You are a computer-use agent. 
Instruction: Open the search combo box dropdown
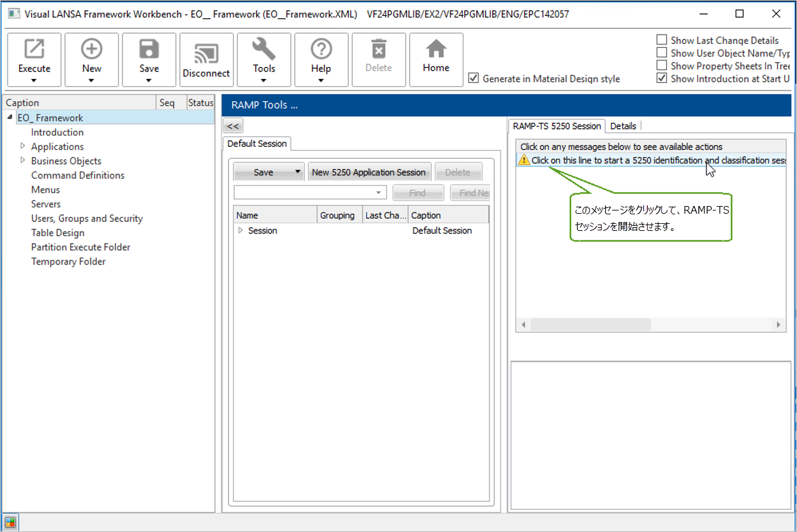pos(378,193)
